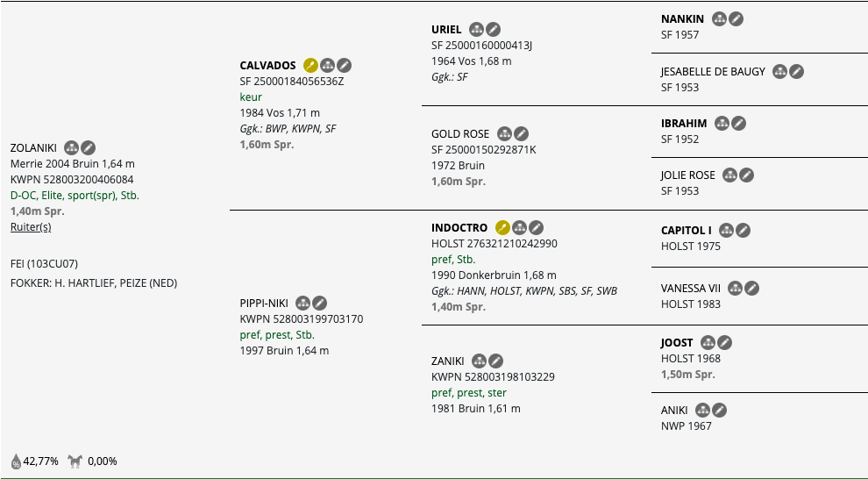Screen dimensions: 868x479
Task: Open pedigree icon next to GOLD ROSE
Action: (504, 133)
